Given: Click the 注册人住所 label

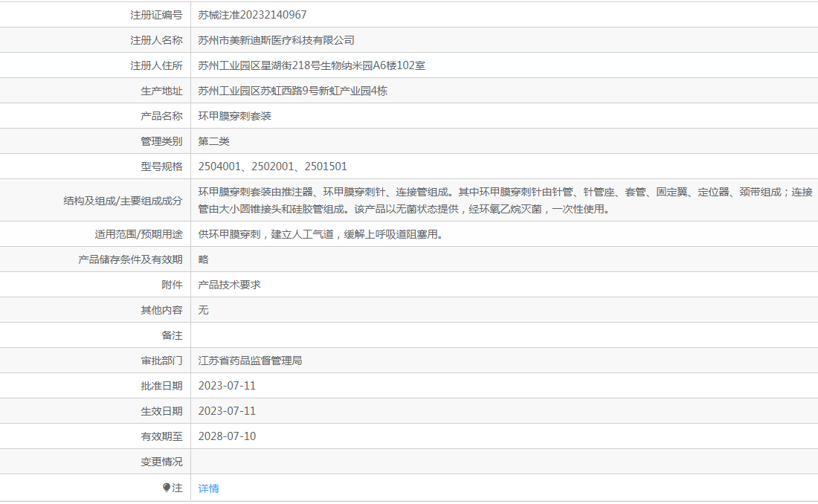Looking at the screenshot, I should (x=156, y=65).
